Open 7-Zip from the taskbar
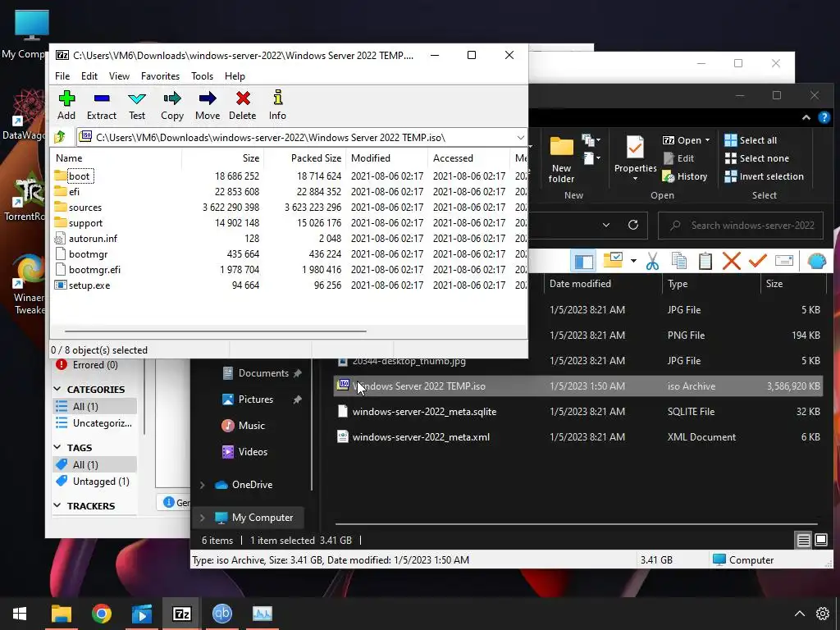Viewport: 840px width, 630px height. 181,614
